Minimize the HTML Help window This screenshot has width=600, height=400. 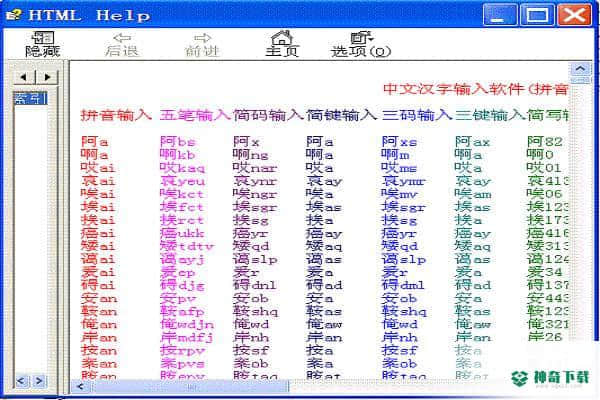[x=499, y=15]
